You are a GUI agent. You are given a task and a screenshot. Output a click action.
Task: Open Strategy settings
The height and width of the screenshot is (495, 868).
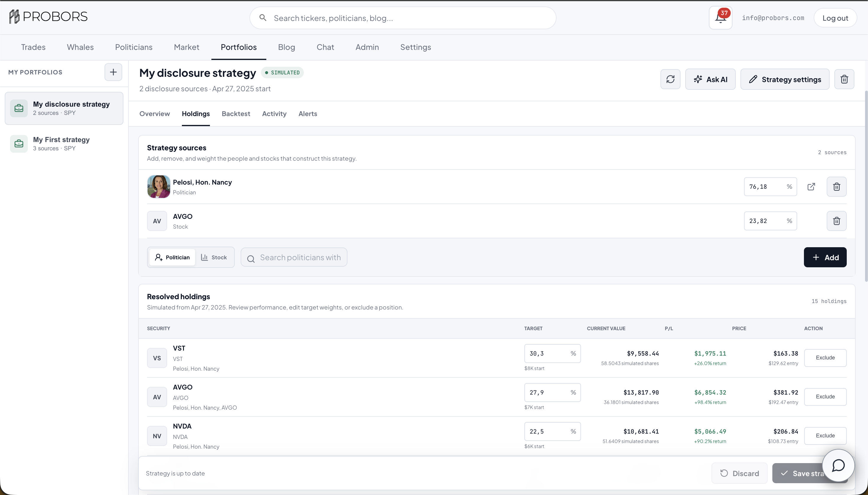pyautogui.click(x=785, y=79)
